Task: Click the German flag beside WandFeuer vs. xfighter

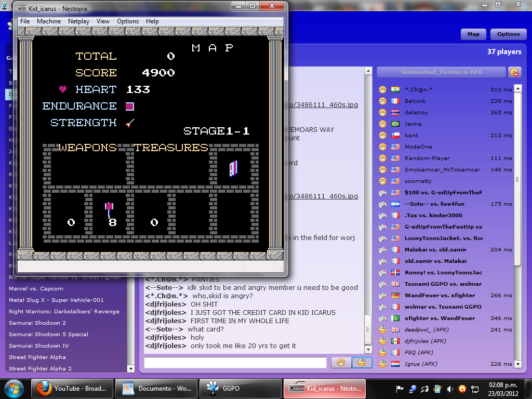Action: tap(395, 296)
